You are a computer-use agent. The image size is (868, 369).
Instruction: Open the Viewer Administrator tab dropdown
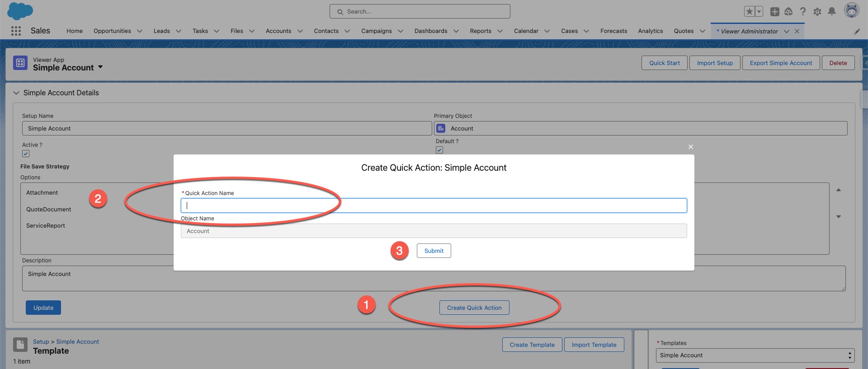click(x=787, y=31)
